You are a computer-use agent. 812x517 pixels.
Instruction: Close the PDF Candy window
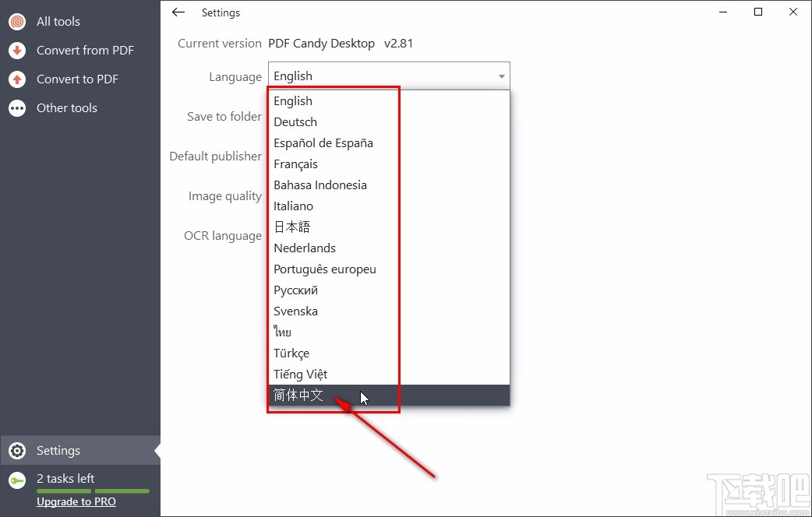point(793,12)
